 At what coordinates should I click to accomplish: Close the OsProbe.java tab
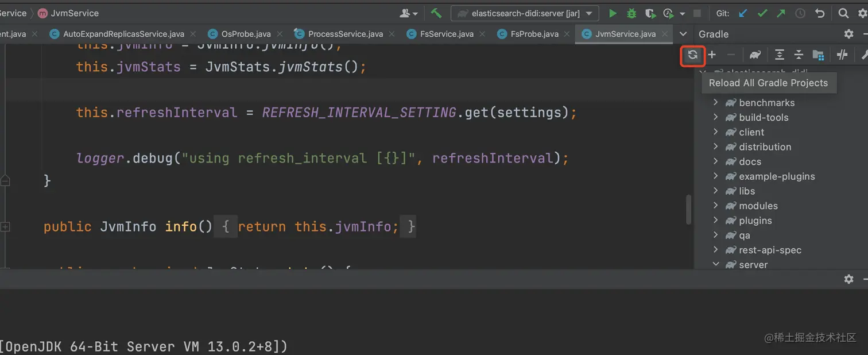point(279,34)
